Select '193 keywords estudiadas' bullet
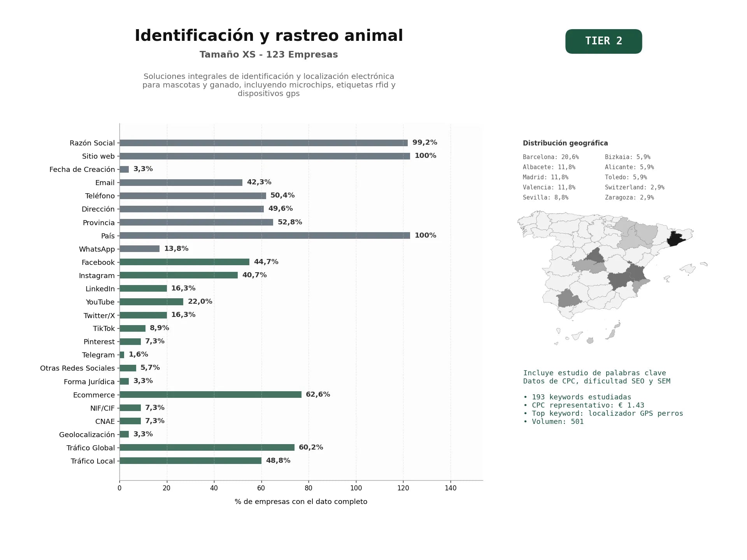 (577, 397)
